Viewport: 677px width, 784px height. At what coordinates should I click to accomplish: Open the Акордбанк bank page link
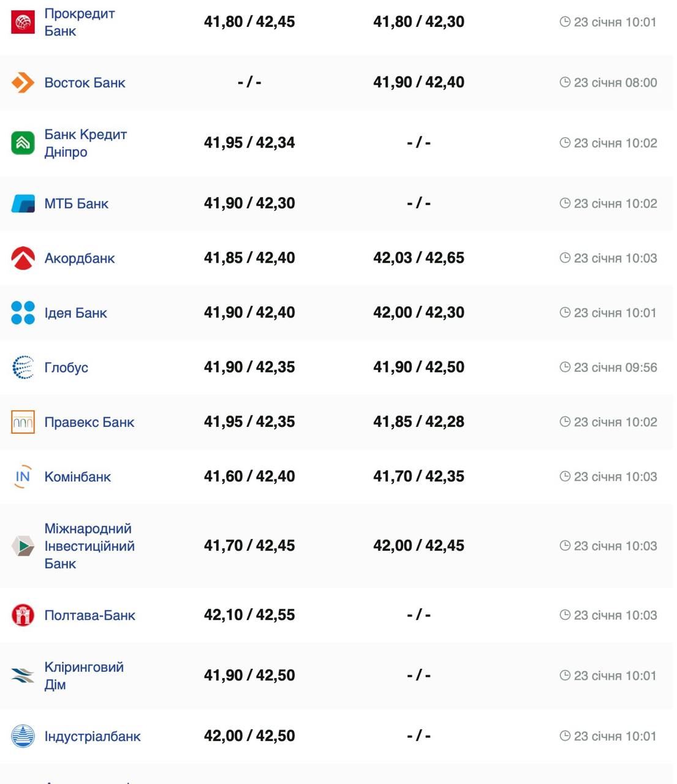(x=80, y=258)
